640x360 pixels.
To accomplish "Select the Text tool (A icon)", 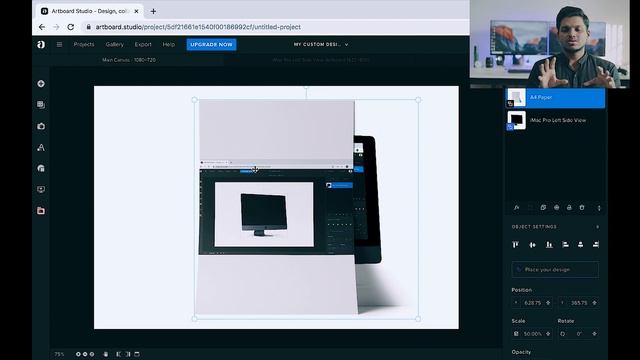I will (x=41, y=147).
